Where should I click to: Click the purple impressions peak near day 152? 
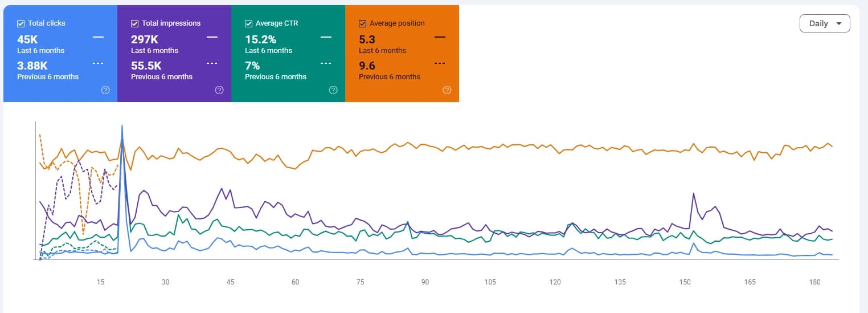click(x=693, y=194)
